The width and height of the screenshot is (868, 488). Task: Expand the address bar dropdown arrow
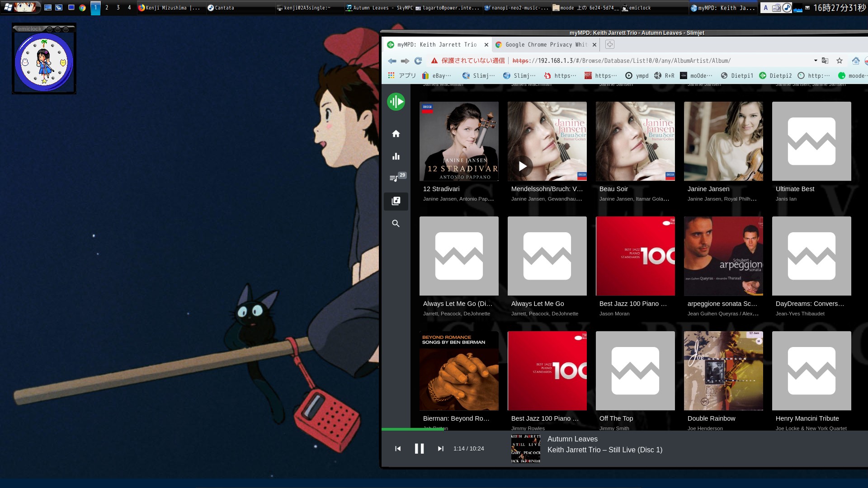point(816,61)
